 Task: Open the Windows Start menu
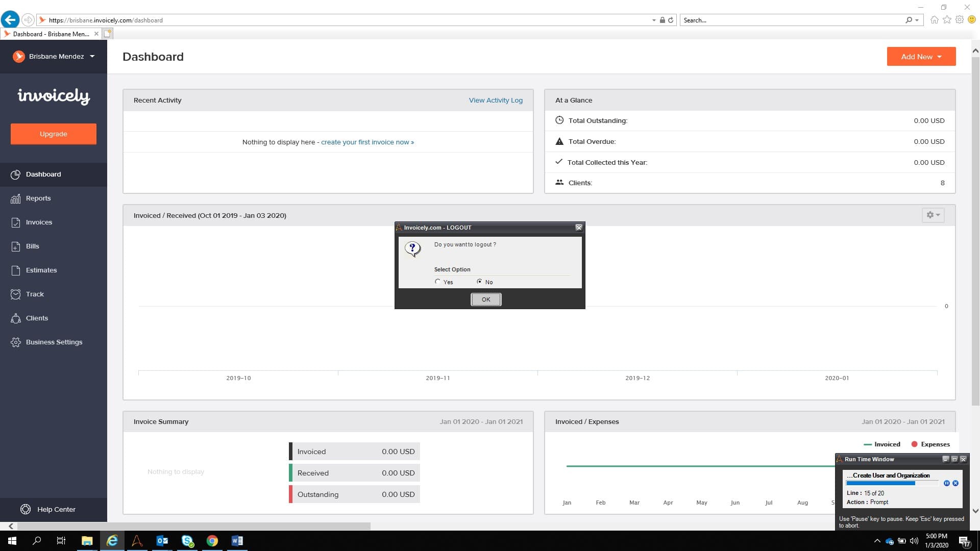pos(12,541)
